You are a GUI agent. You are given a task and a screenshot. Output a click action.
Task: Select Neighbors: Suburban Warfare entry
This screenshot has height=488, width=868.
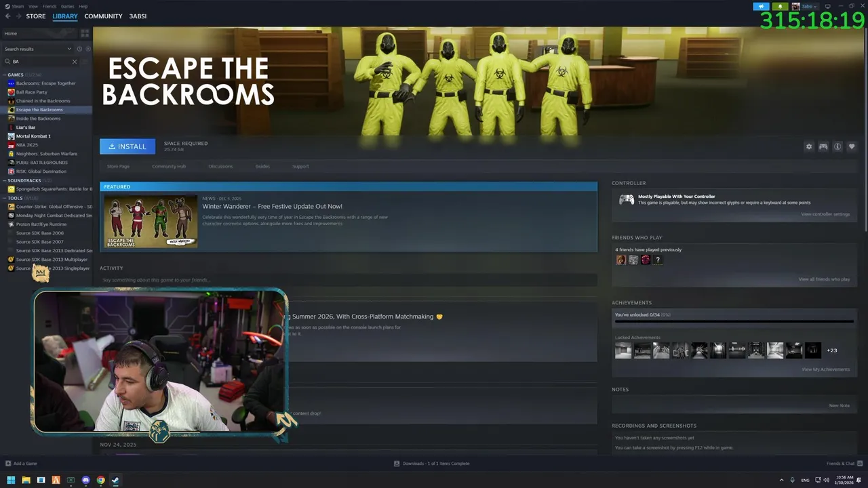click(x=46, y=154)
